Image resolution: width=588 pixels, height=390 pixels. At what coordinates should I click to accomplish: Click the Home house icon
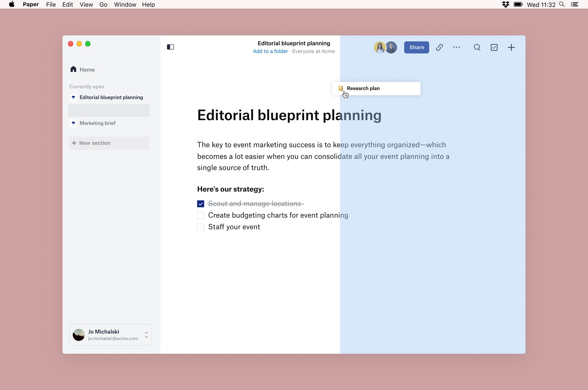click(x=73, y=69)
